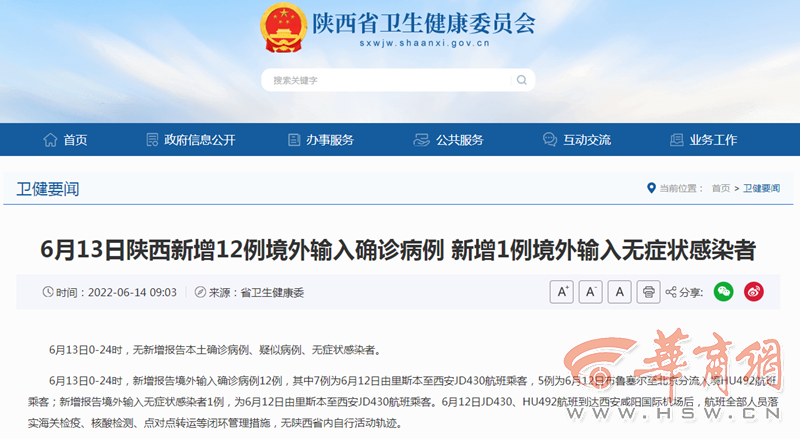The height and width of the screenshot is (439, 800).
Task: Decrease font size with A- button
Action: click(590, 292)
